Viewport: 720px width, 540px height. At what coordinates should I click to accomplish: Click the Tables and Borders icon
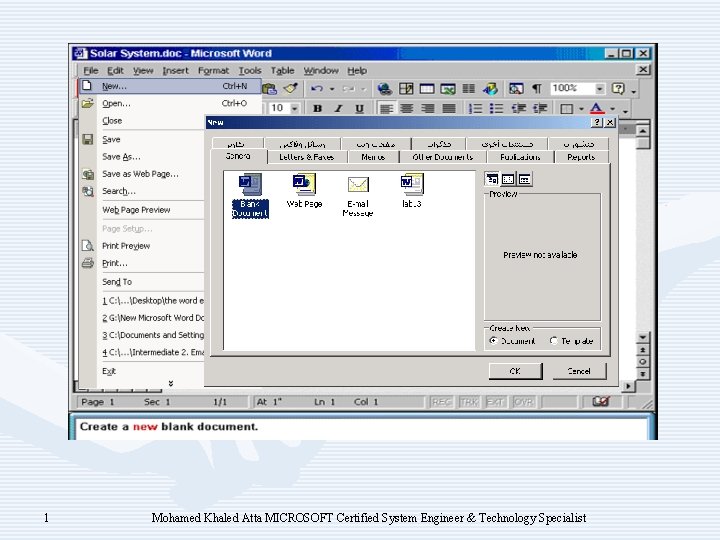[x=406, y=88]
